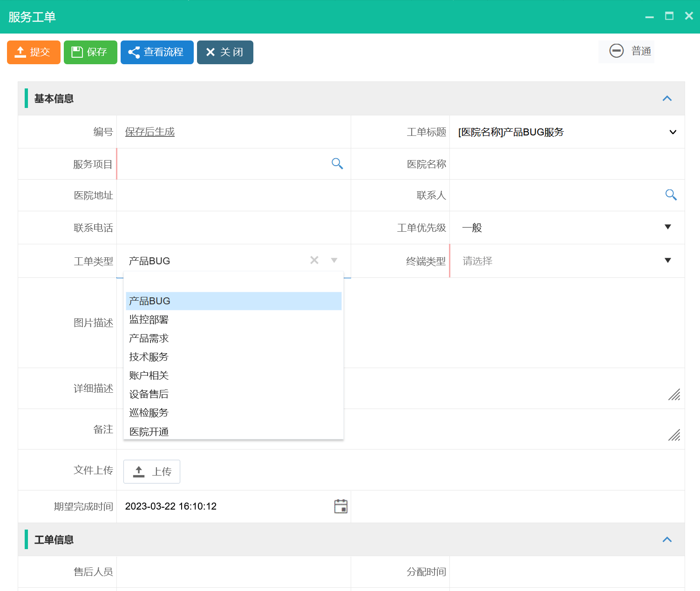Open the calendar picker for 期望完成时间
Screen dimensions: 700x591
coord(341,506)
